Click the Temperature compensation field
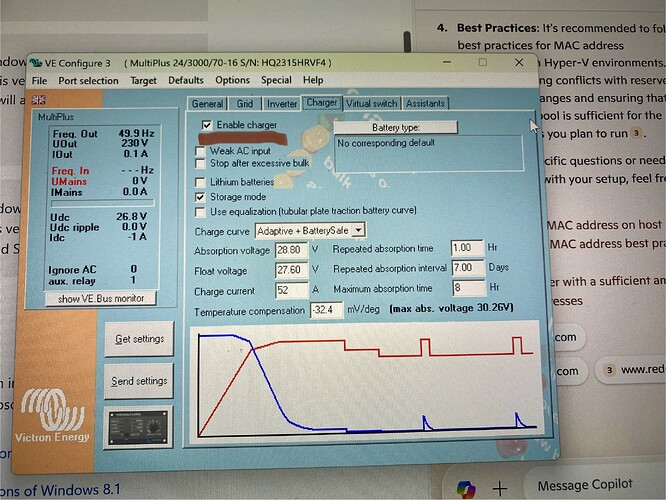The width and height of the screenshot is (666, 500). (x=326, y=310)
